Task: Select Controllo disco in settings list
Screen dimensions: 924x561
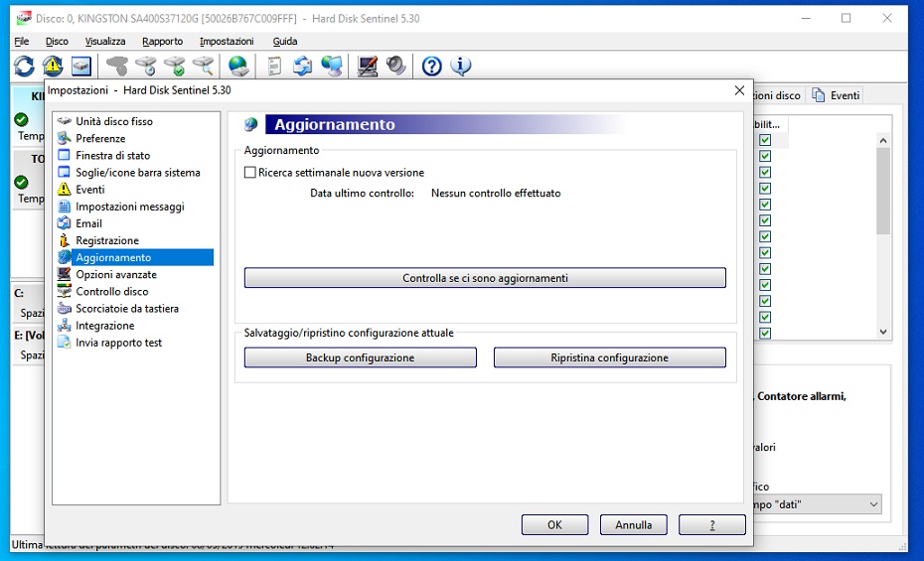Action: click(x=112, y=291)
